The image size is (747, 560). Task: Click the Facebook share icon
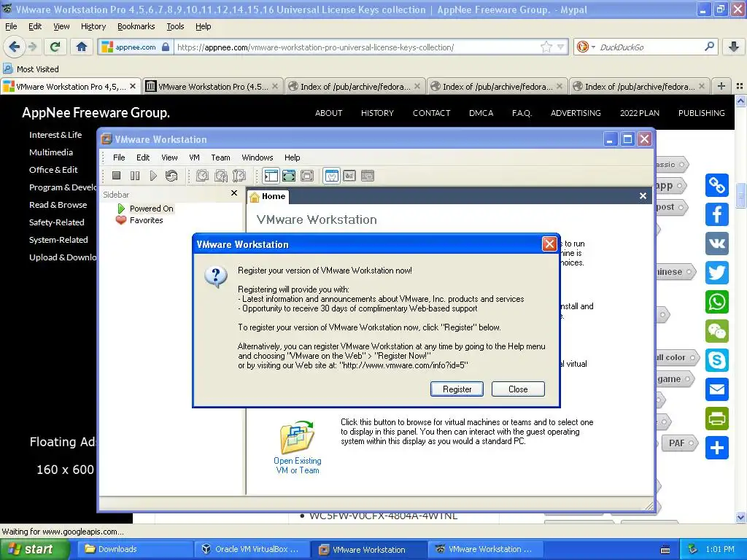click(717, 214)
